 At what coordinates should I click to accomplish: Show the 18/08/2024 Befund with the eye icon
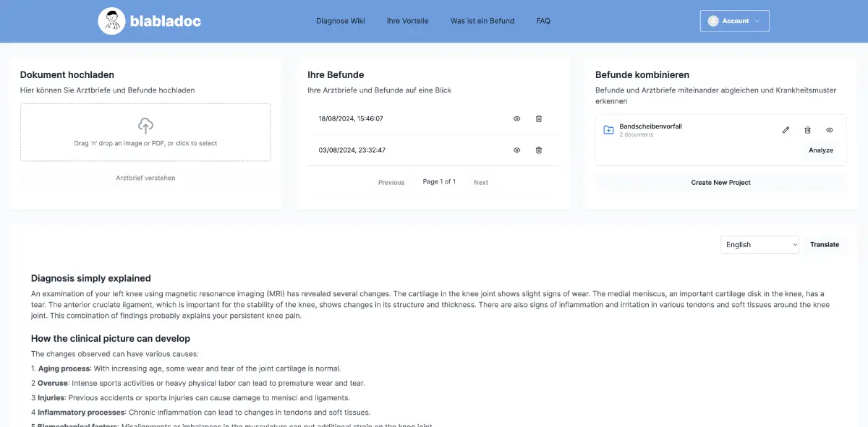tap(516, 118)
